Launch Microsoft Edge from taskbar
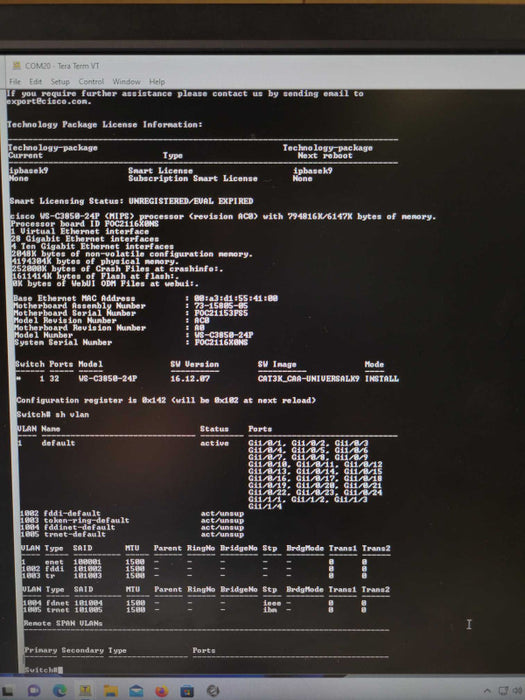525x700 pixels. pyautogui.click(x=60, y=691)
